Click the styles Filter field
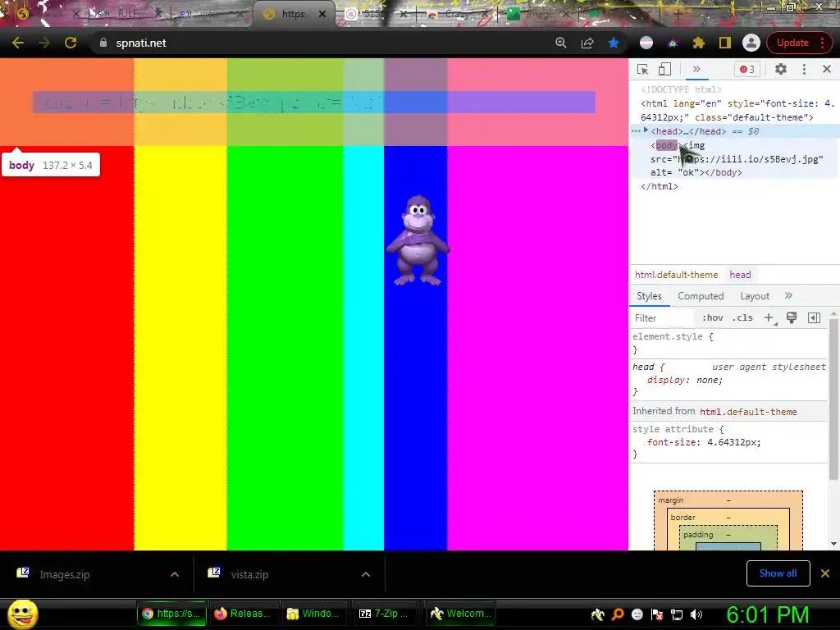The image size is (840, 630). (663, 318)
